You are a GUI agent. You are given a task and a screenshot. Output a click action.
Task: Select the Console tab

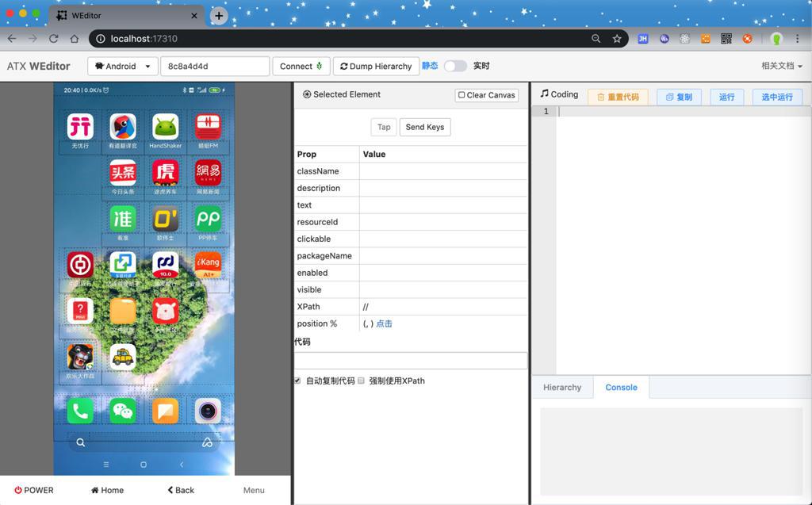point(621,388)
